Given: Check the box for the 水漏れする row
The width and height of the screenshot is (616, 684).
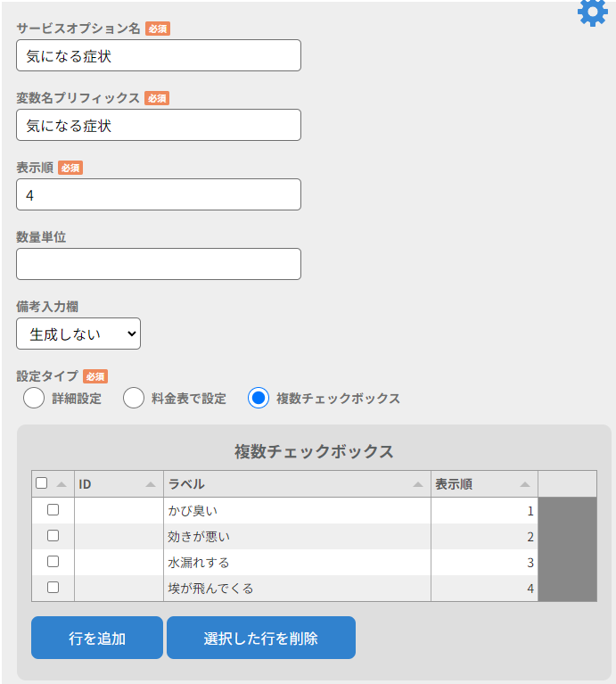Looking at the screenshot, I should point(53,562).
